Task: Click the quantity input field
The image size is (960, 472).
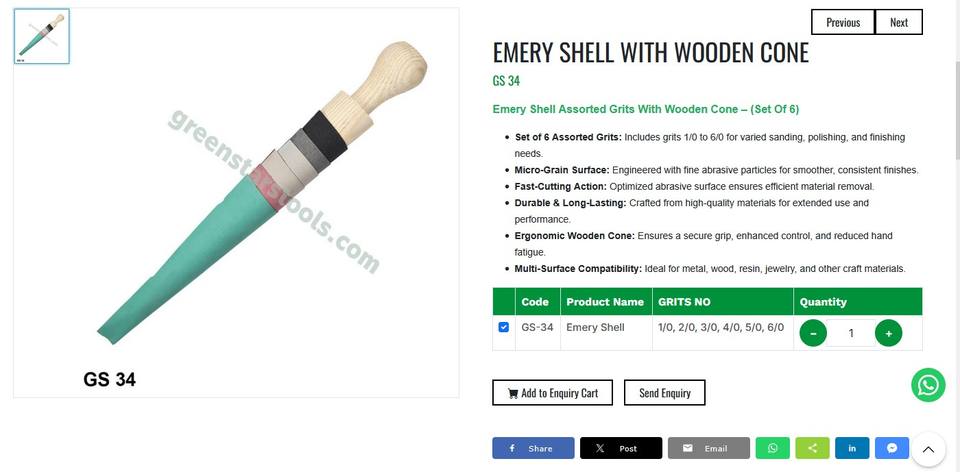Action: click(851, 333)
